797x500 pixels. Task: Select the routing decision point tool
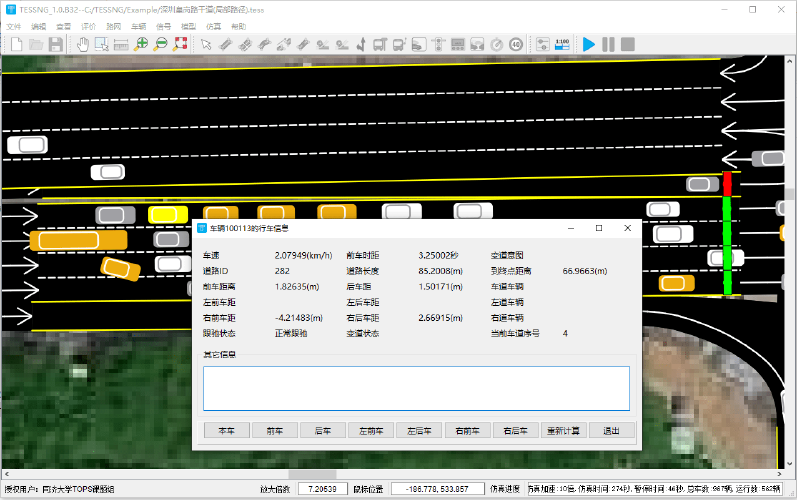[x=361, y=45]
